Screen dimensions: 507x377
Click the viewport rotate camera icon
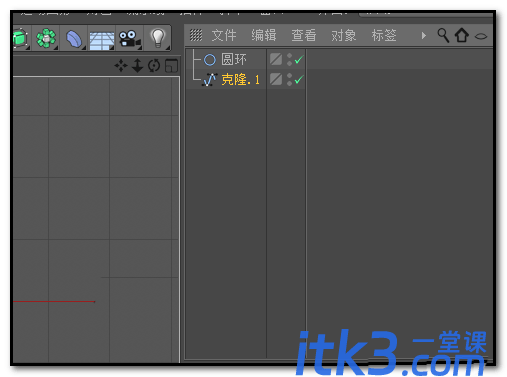tap(154, 65)
